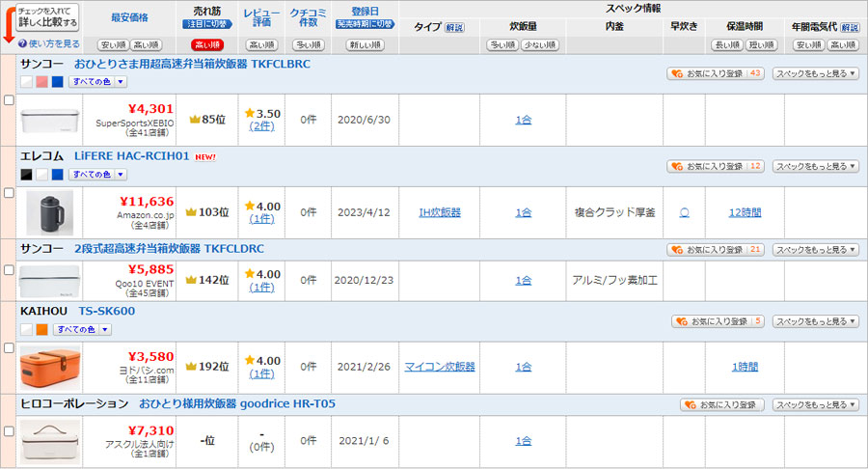Select the checkbox beside サンコー TKFCLDRC
Screen dimensions: 868x469
pyautogui.click(x=9, y=269)
